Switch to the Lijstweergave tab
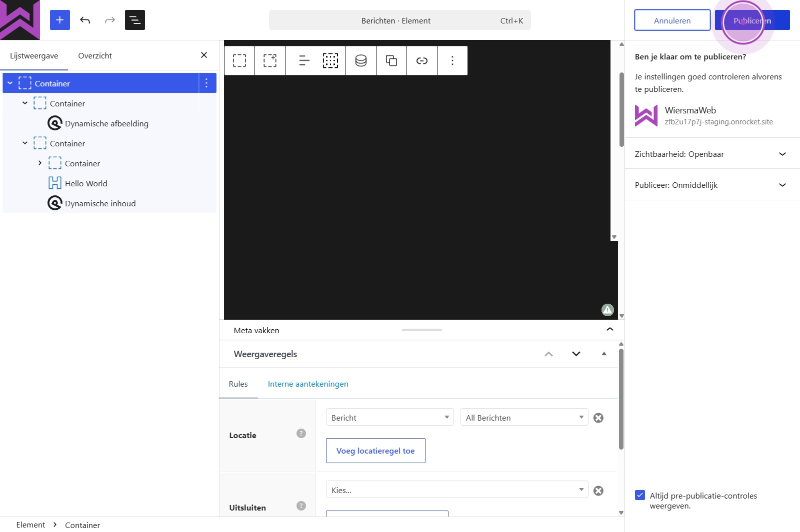The width and height of the screenshot is (800, 532). [x=34, y=55]
